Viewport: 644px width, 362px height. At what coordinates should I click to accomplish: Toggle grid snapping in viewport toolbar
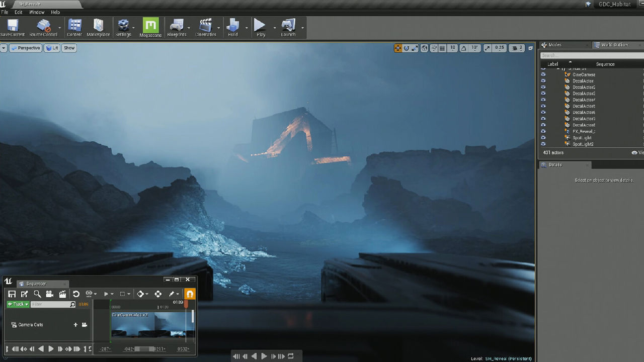[442, 48]
